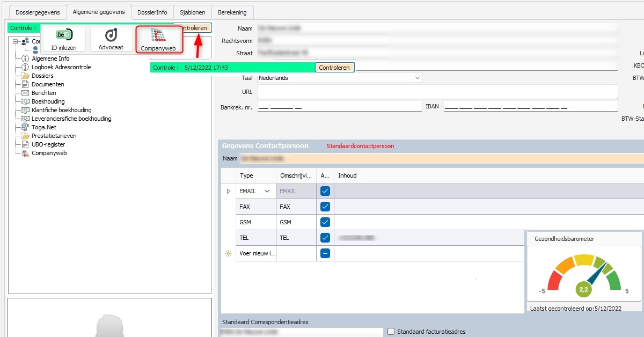Toggle the FAX row active checkbox
Screen dimensions: 644x337
coord(325,207)
